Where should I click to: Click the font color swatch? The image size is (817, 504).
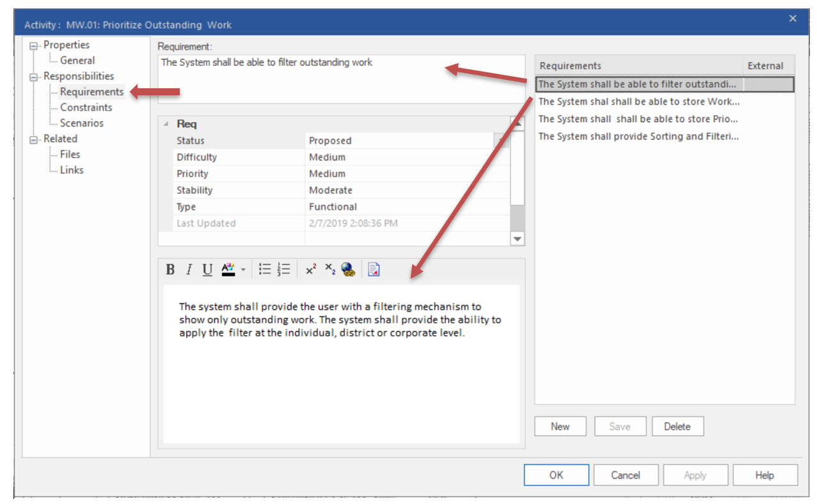(x=228, y=269)
